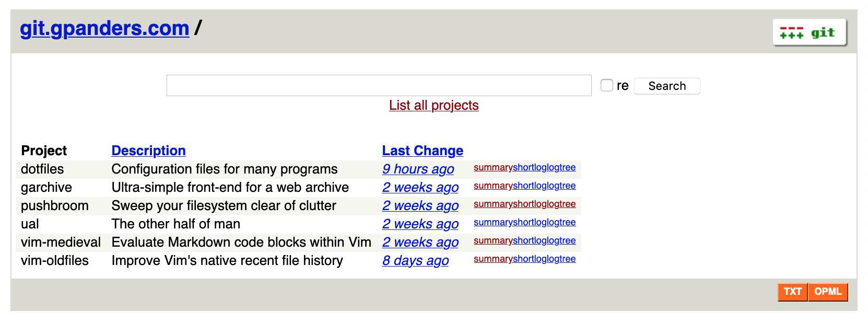Open the TXT project list feed
The image size is (868, 323).
793,292
